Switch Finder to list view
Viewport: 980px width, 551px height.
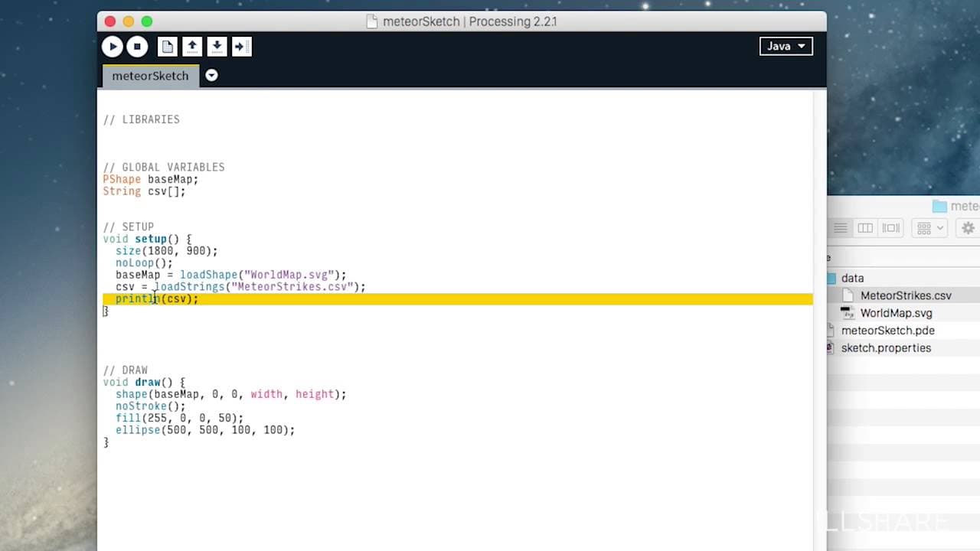841,228
